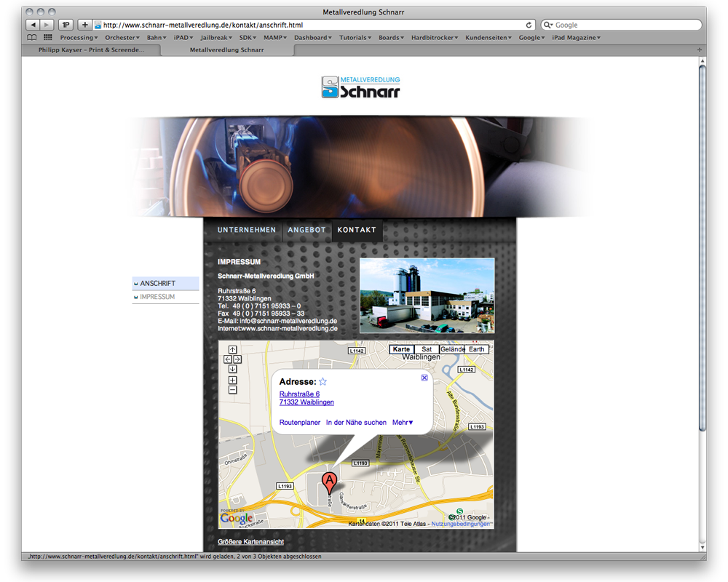Open the SDK bookmarks dropdown
Image resolution: width=728 pixels, height=582 pixels.
[248, 38]
